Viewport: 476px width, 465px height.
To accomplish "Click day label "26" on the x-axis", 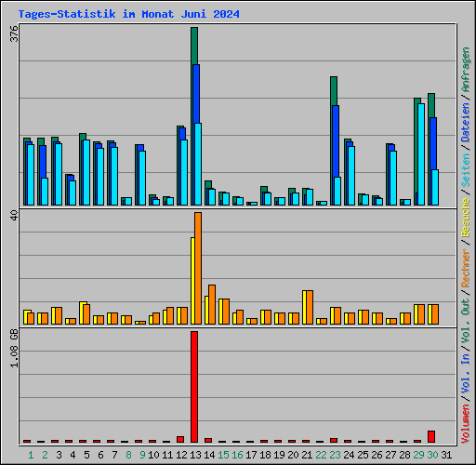I will [x=377, y=455].
